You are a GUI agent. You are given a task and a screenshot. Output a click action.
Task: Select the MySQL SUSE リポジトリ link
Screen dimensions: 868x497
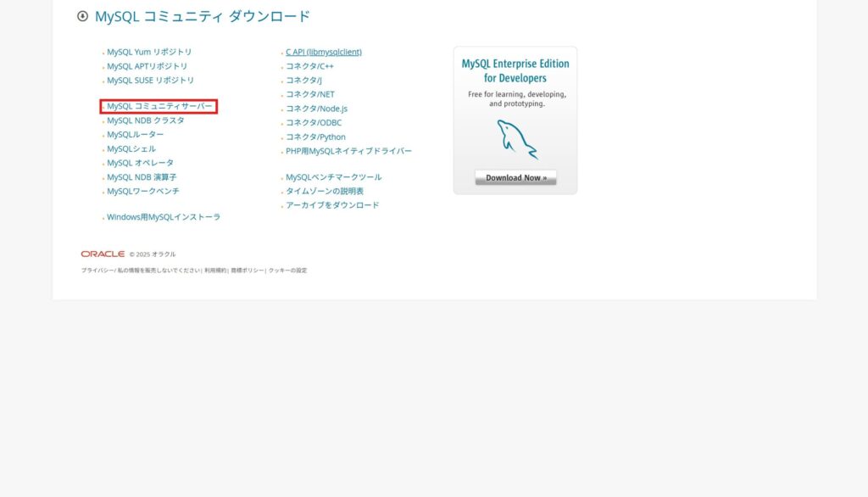[150, 81]
